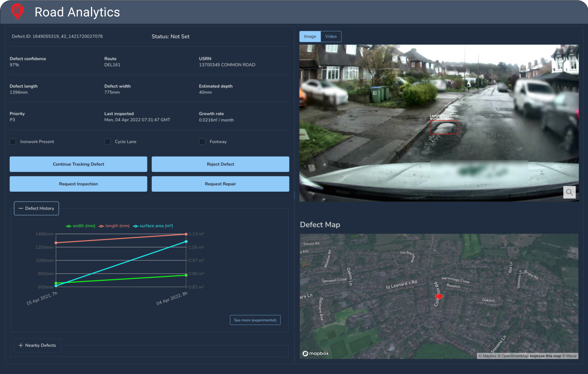Expand the Nearby Defects section
The image size is (588, 374).
point(37,345)
